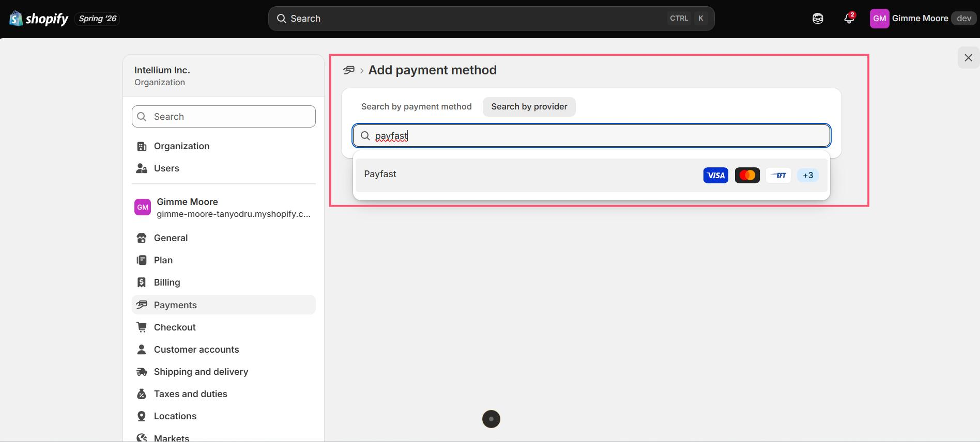This screenshot has width=980, height=442.
Task: Click the Payments hand icon in sidebar
Action: pyautogui.click(x=142, y=305)
